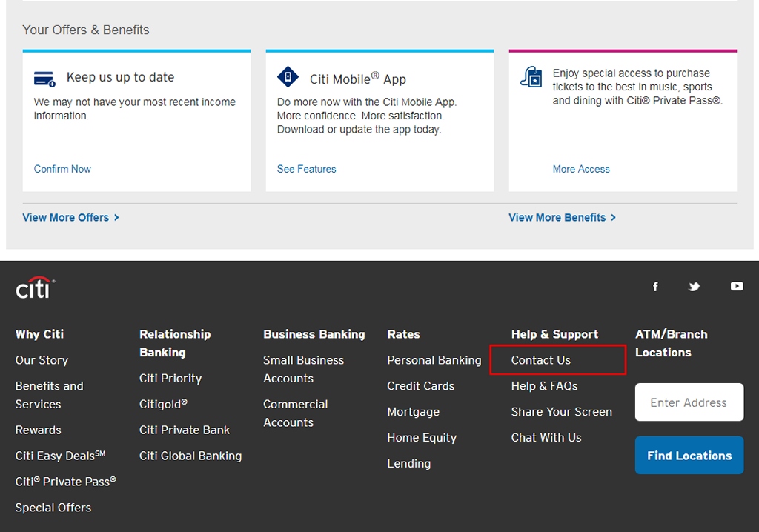Click the Private Pass ticket icon
Viewport: 759px width, 532px height.
pos(531,77)
